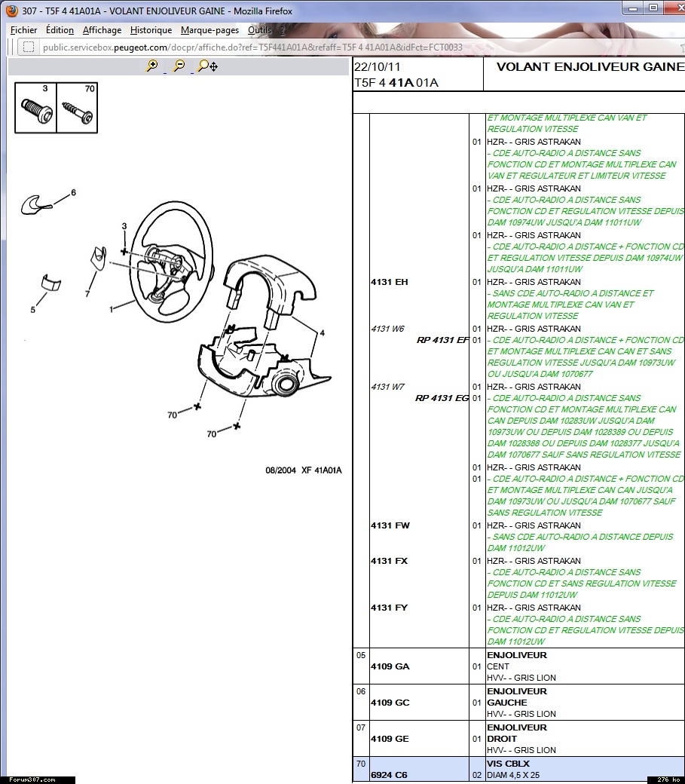The height and width of the screenshot is (784, 685).
Task: Click part reference 4131 FW
Action: tap(390, 525)
